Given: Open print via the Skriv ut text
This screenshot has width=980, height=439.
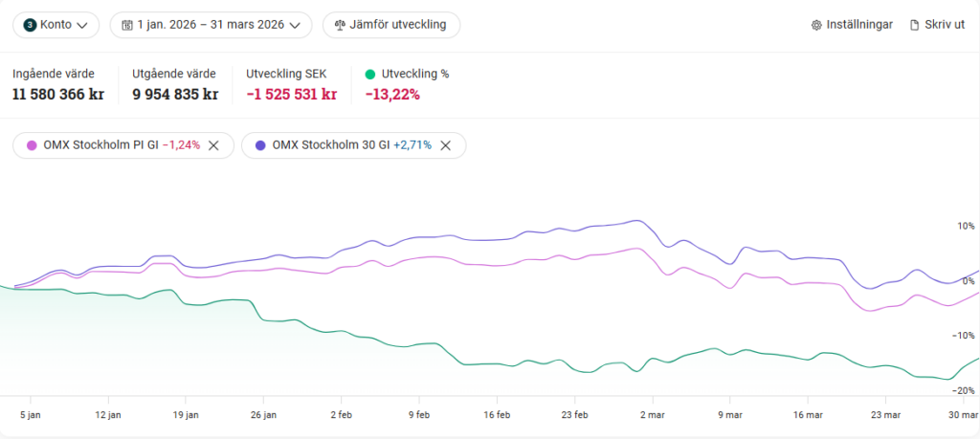Looking at the screenshot, I should click(x=944, y=25).
